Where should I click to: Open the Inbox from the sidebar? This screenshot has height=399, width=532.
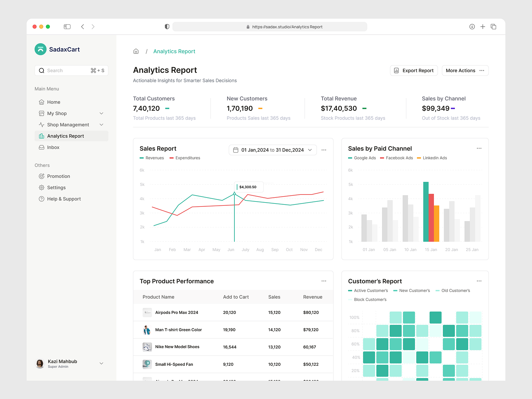(x=54, y=147)
